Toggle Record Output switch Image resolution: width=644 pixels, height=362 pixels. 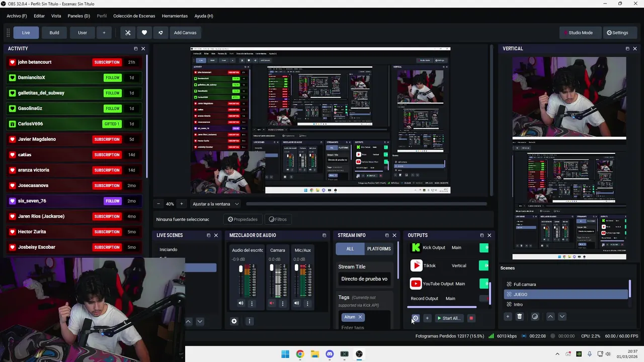[x=484, y=299]
